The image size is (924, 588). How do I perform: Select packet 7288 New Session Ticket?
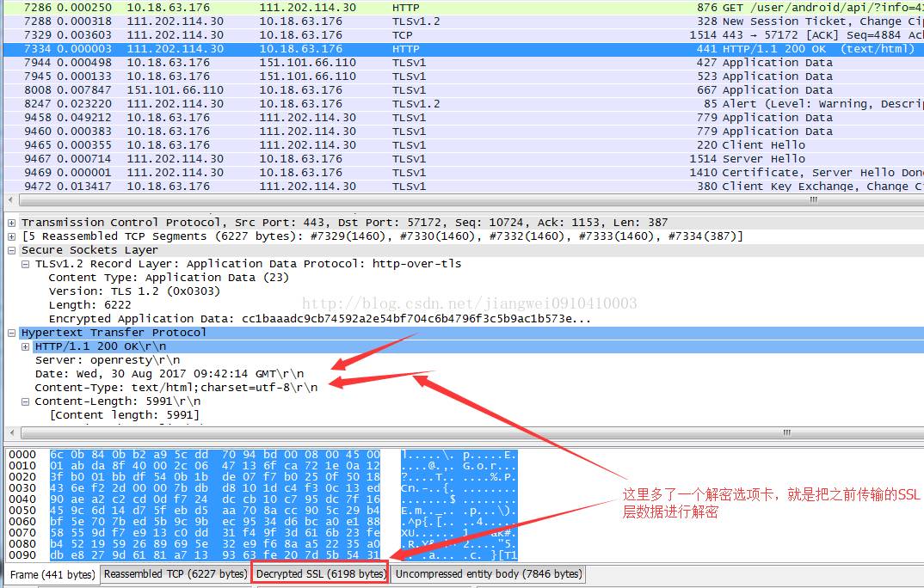click(x=464, y=21)
